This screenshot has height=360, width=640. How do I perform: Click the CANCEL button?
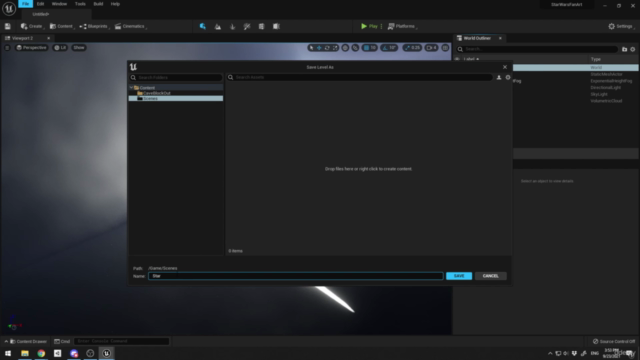coord(490,276)
